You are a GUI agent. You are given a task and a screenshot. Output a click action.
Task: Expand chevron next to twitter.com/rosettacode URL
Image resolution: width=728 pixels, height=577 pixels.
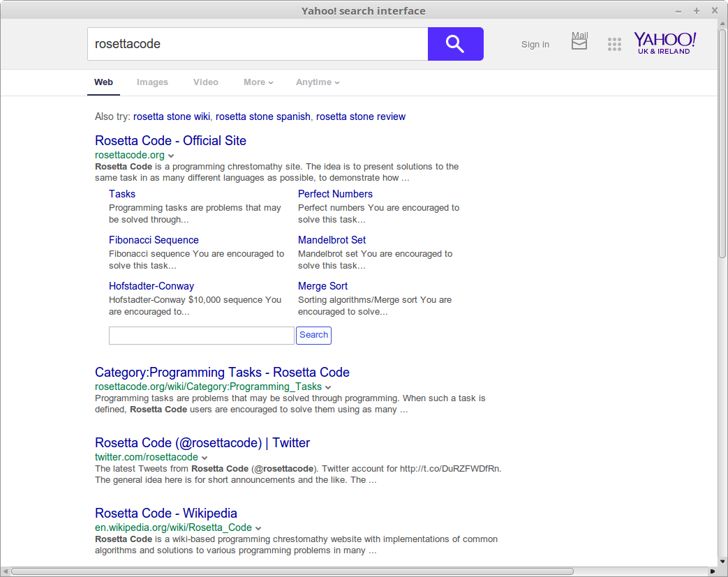pos(205,458)
